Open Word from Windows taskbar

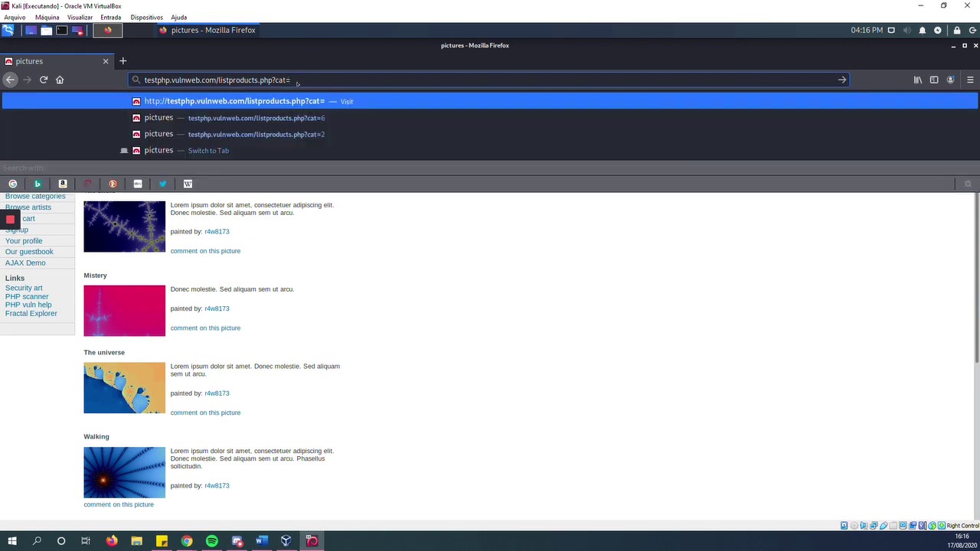pos(261,541)
